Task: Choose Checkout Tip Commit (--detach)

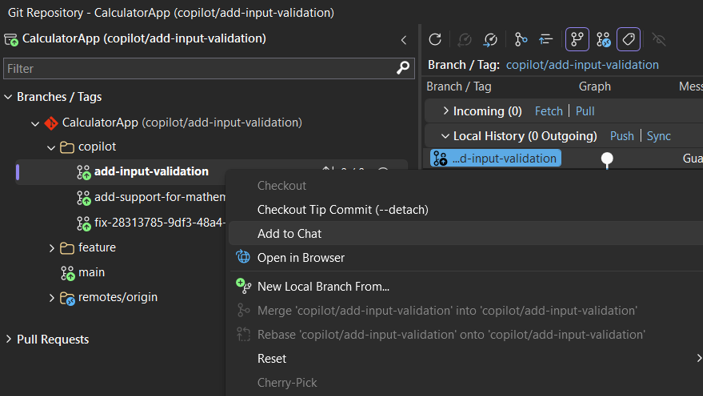Action: tap(343, 209)
